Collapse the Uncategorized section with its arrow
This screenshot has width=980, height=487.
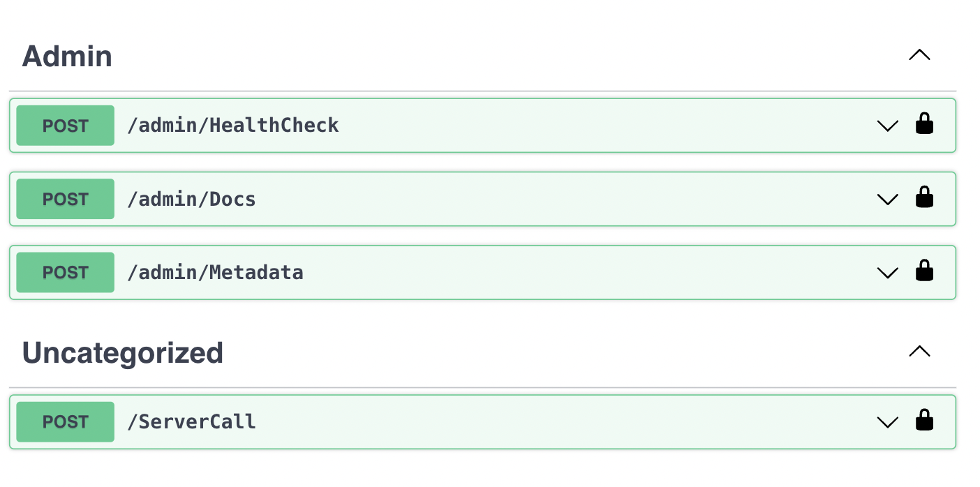[919, 352]
